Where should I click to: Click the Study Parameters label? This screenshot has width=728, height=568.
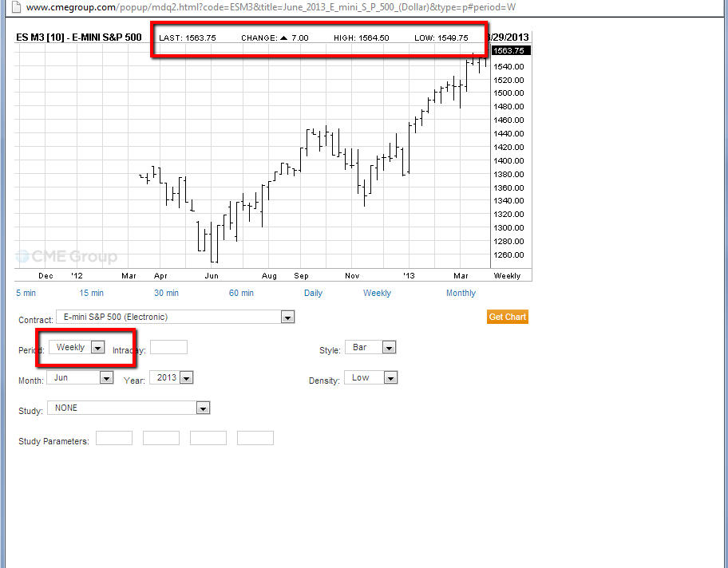pyautogui.click(x=53, y=441)
